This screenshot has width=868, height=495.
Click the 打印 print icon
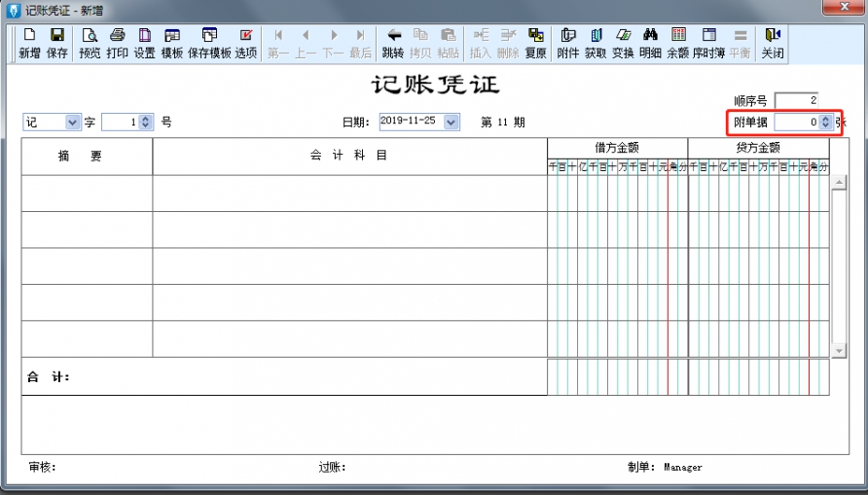117,43
